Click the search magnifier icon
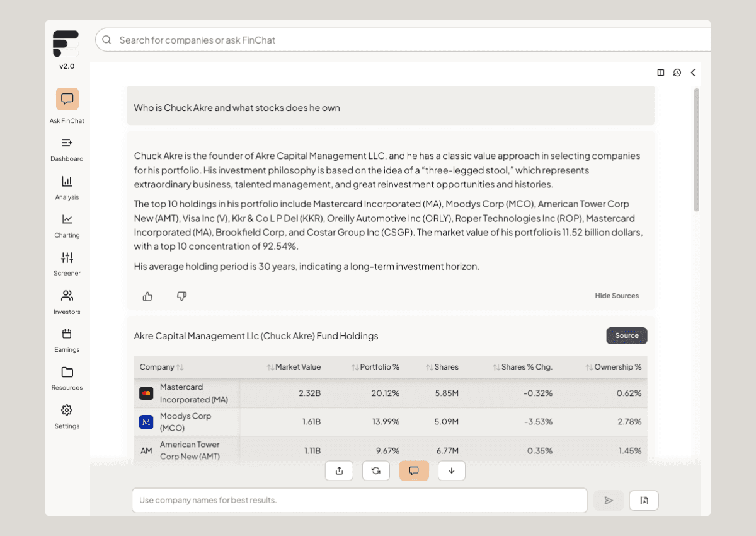The width and height of the screenshot is (756, 536). pyautogui.click(x=107, y=40)
